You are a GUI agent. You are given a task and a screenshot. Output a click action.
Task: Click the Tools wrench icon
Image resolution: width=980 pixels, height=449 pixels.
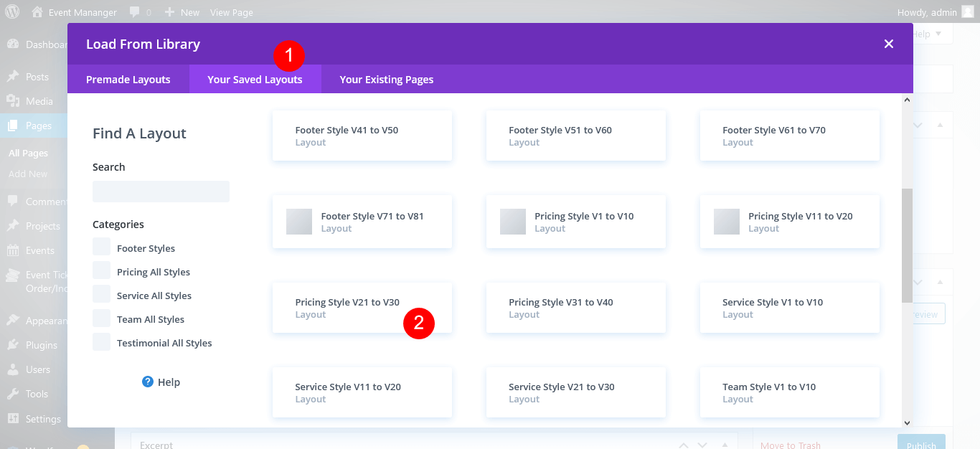(13, 394)
